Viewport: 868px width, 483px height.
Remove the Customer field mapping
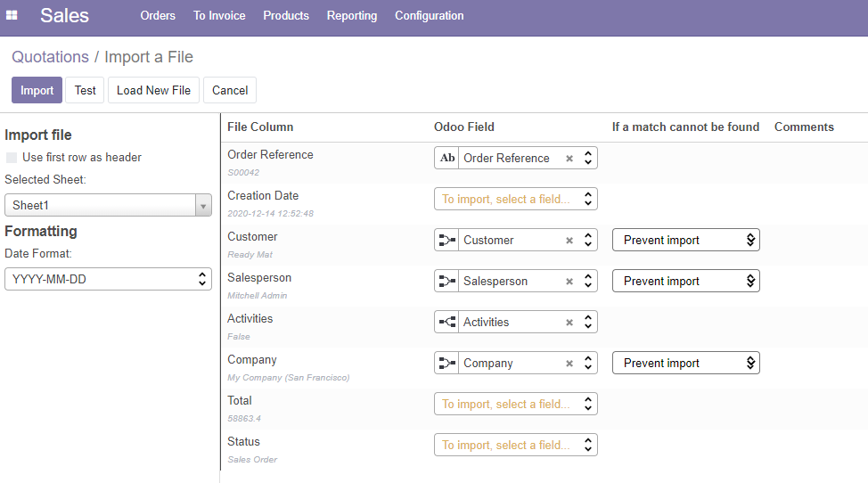click(569, 241)
